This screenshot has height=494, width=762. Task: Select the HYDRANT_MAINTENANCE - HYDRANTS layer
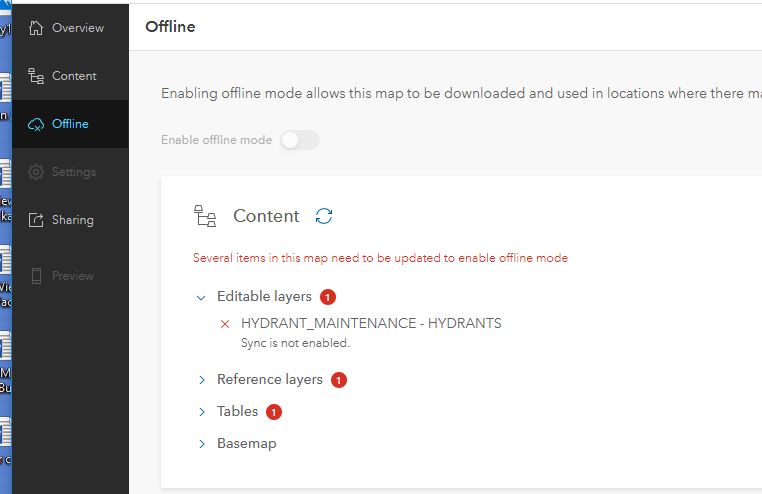(x=371, y=323)
